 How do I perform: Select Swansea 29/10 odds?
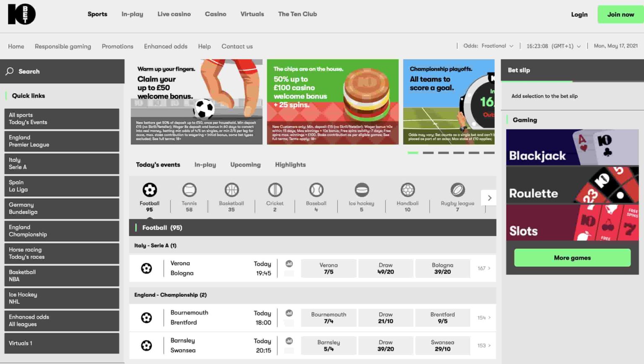click(x=442, y=346)
